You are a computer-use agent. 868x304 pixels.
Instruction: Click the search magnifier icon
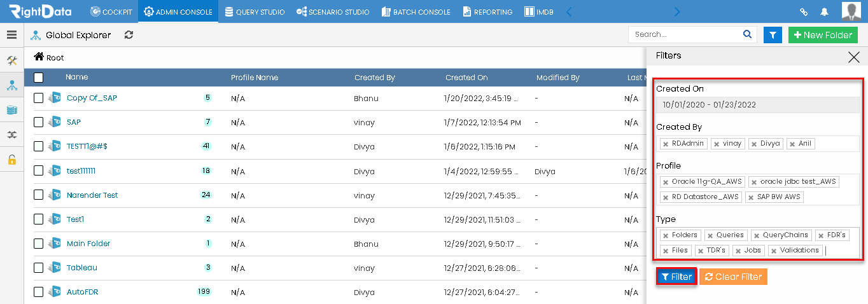(x=747, y=34)
